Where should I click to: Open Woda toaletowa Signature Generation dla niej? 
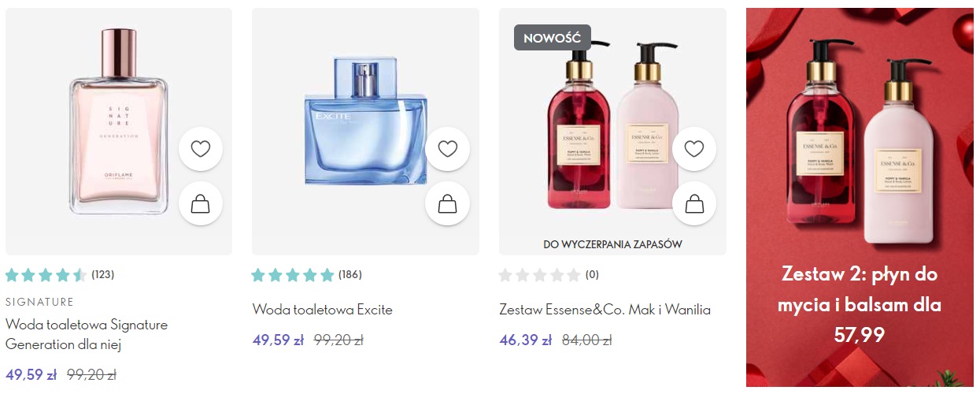(87, 334)
